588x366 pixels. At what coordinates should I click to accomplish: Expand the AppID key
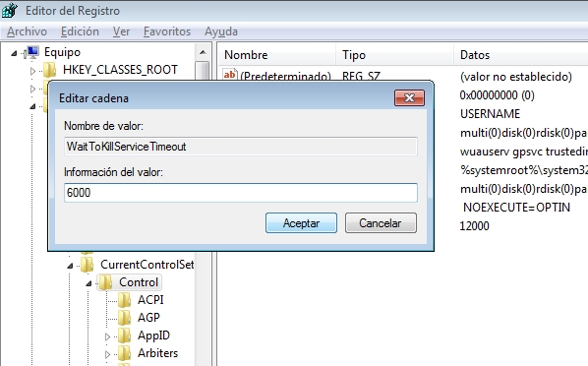(x=107, y=336)
